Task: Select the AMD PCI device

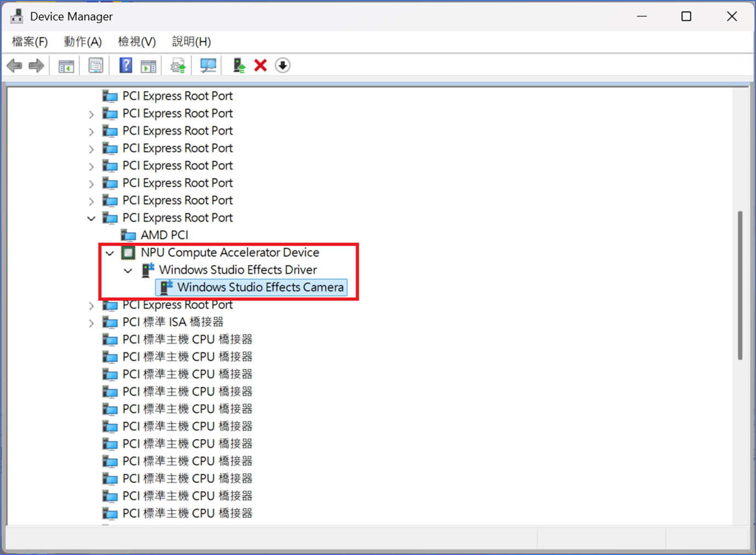Action: 164,235
